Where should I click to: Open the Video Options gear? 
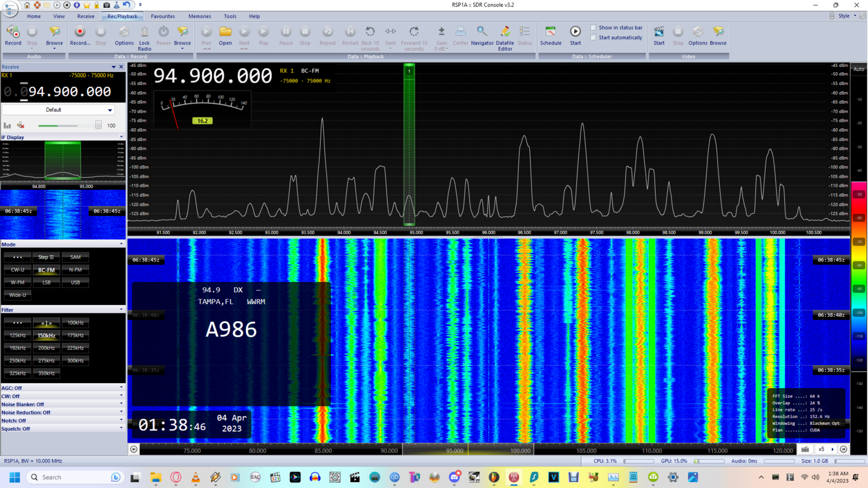(697, 36)
